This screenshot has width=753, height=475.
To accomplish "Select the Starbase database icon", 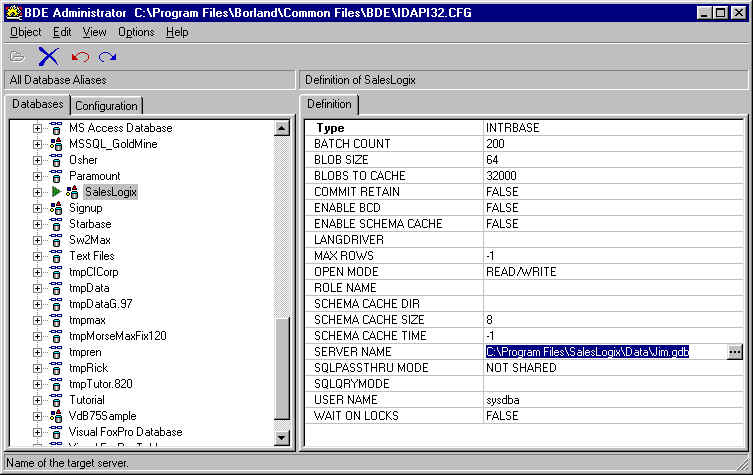I will (56, 224).
